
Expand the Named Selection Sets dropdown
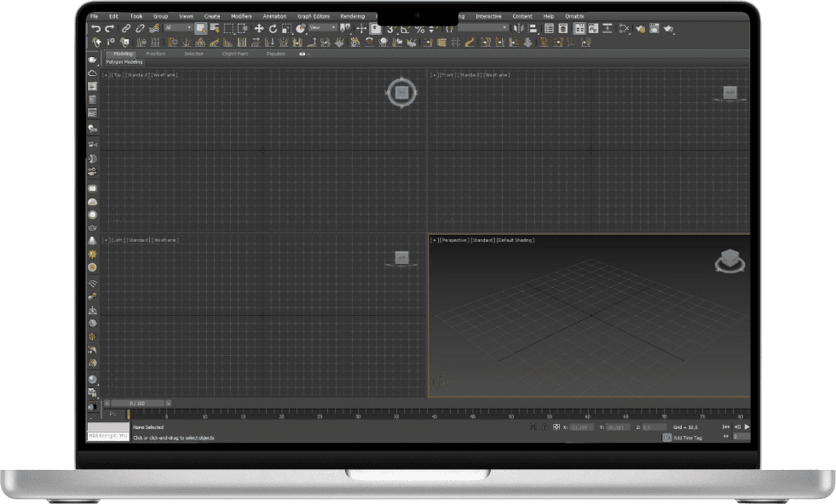coord(482,28)
